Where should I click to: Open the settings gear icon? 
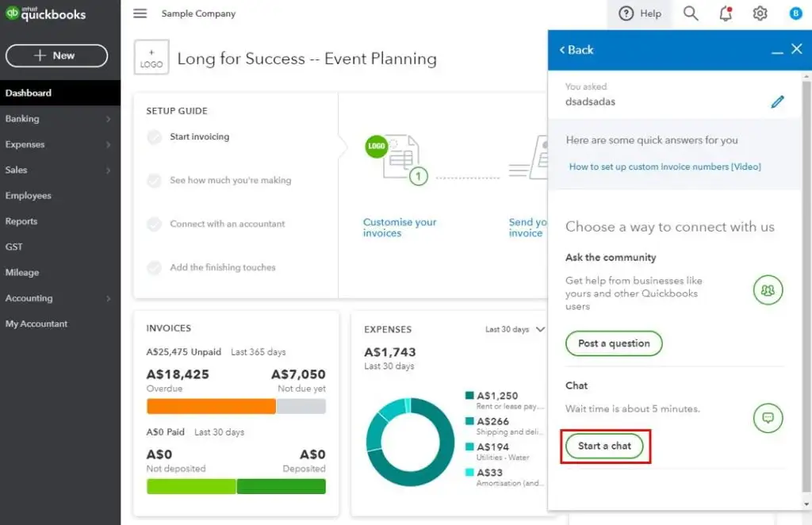coord(760,13)
